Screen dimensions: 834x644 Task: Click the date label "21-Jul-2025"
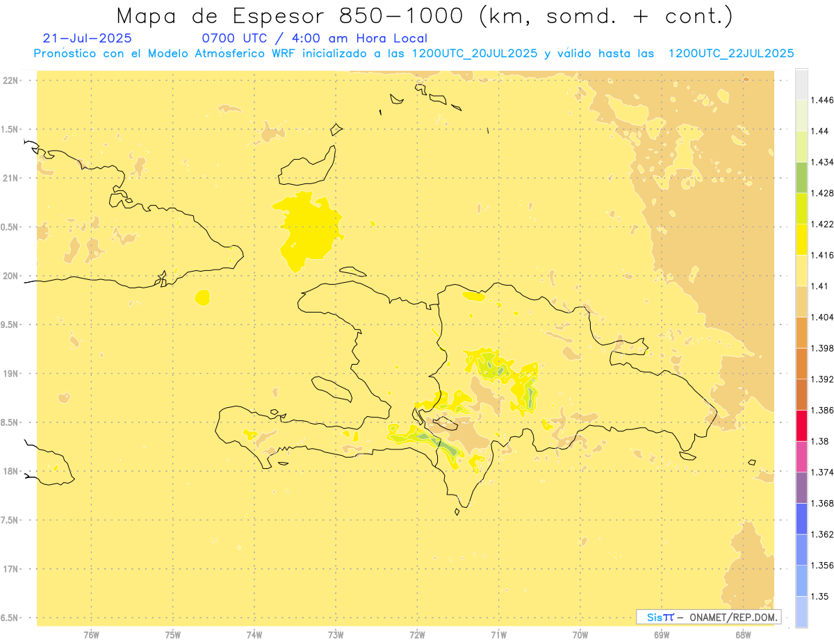(87, 39)
